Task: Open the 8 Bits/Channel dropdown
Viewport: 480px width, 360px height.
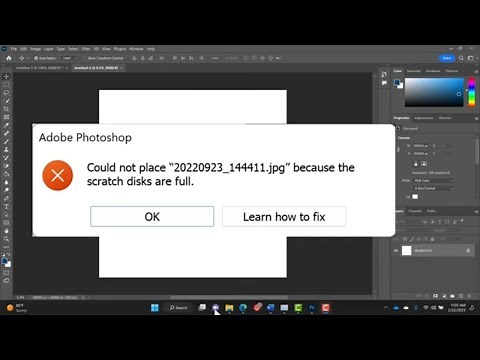Action: (433, 188)
